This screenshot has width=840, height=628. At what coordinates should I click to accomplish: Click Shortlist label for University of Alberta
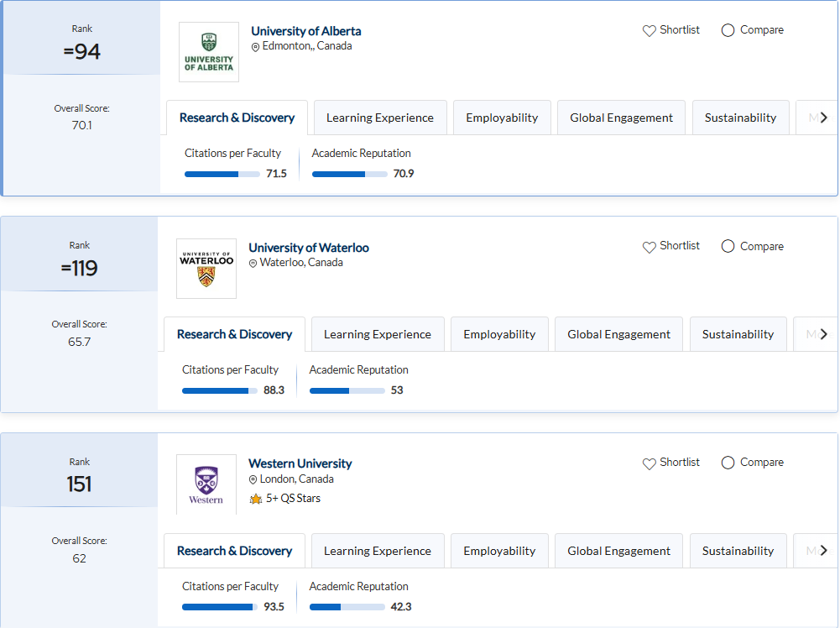(x=679, y=30)
